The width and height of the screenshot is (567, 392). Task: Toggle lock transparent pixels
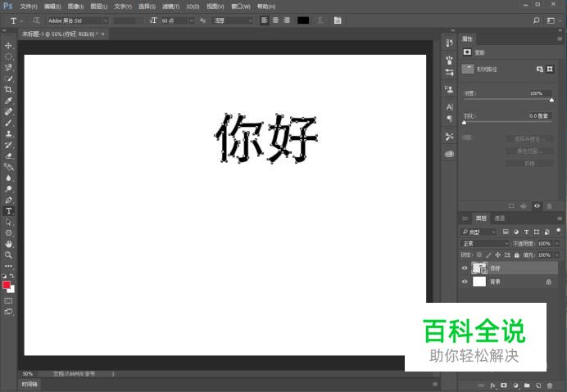point(479,255)
